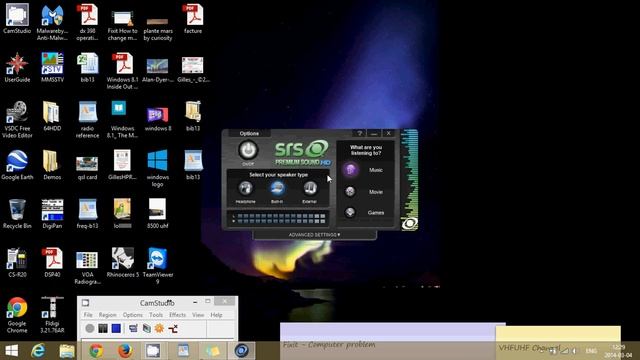Select the TeamViewer 9 desktop icon
640x360 pixels.
(158, 266)
